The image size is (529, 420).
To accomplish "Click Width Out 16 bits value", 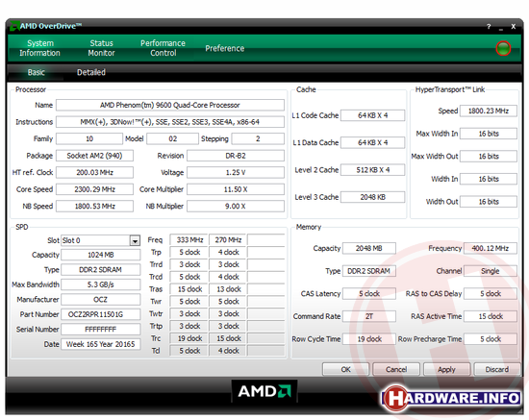I will (489, 202).
